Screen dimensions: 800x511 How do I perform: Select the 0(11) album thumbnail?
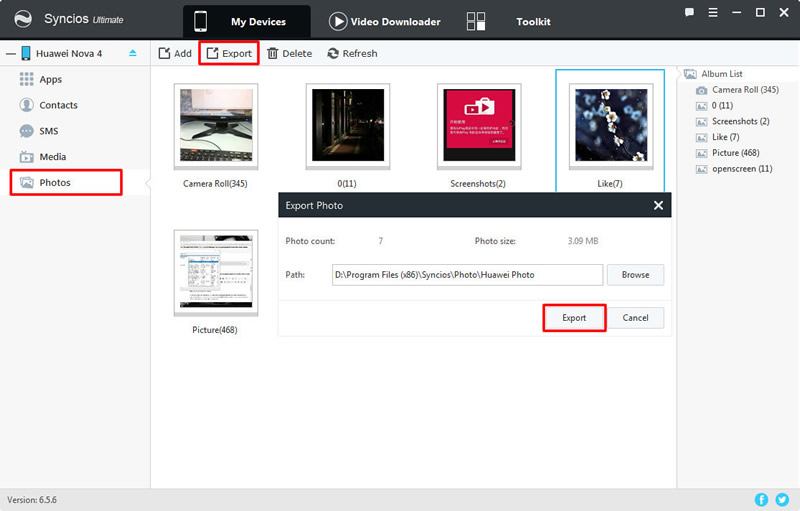click(x=347, y=126)
